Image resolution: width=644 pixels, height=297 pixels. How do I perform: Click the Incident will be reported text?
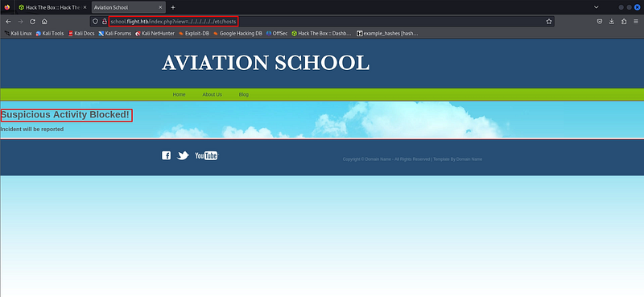pos(31,129)
